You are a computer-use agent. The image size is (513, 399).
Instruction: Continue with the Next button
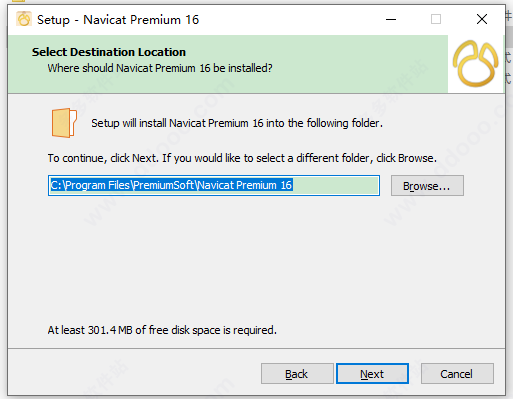(x=372, y=374)
